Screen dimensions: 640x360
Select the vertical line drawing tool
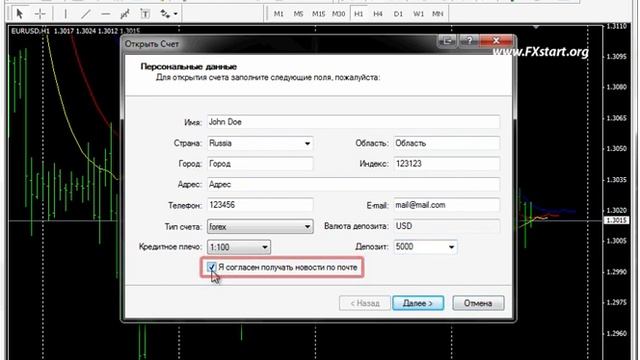(x=65, y=14)
